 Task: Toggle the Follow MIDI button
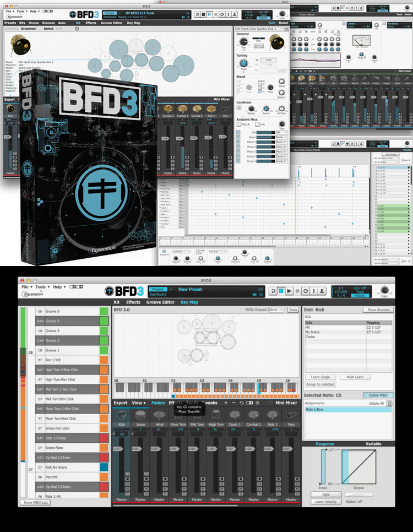pos(378,395)
